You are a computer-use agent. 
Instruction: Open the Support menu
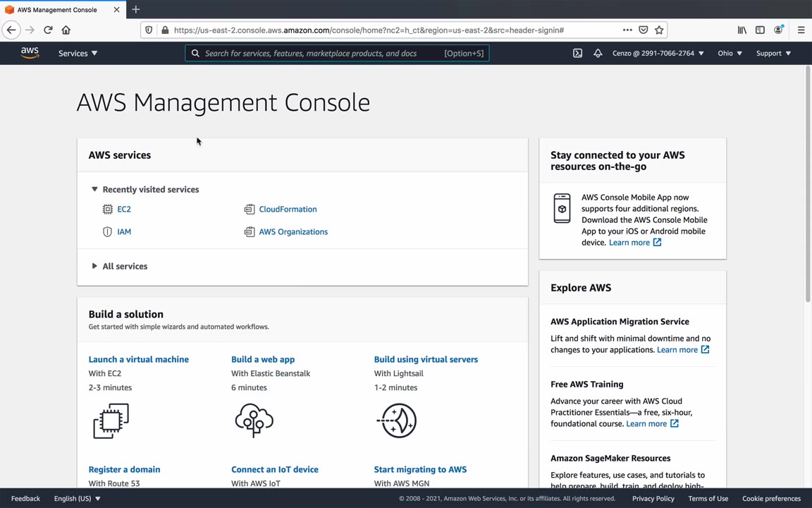773,53
